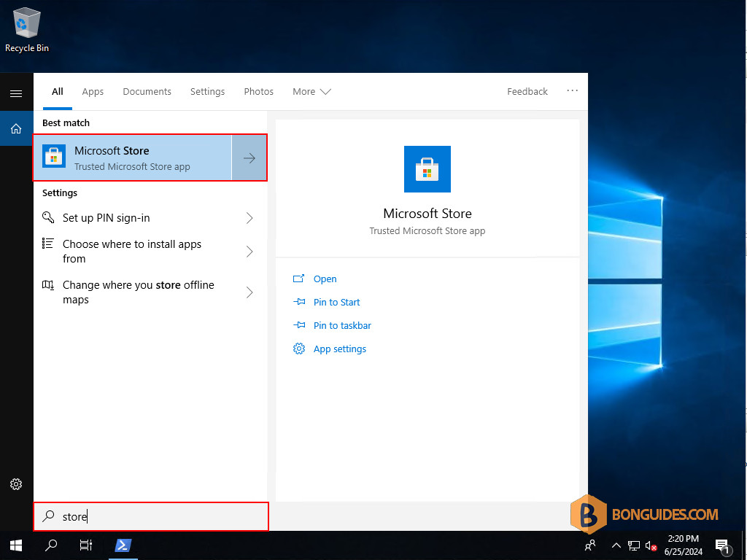
Task: Open Microsoft Store best match result
Action: (x=133, y=157)
